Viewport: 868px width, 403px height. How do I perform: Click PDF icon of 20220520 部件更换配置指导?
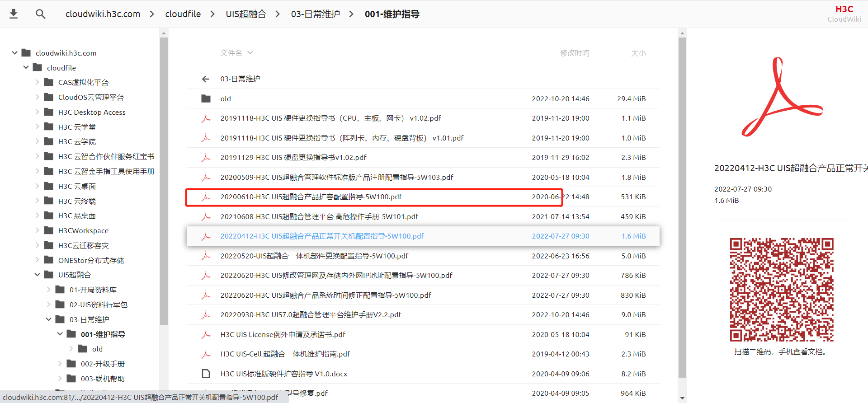(x=206, y=256)
